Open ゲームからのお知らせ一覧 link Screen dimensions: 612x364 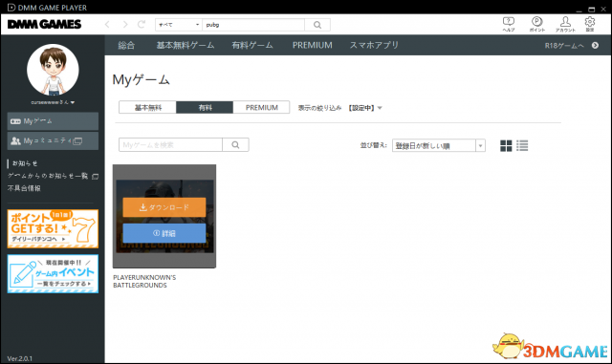pos(53,176)
